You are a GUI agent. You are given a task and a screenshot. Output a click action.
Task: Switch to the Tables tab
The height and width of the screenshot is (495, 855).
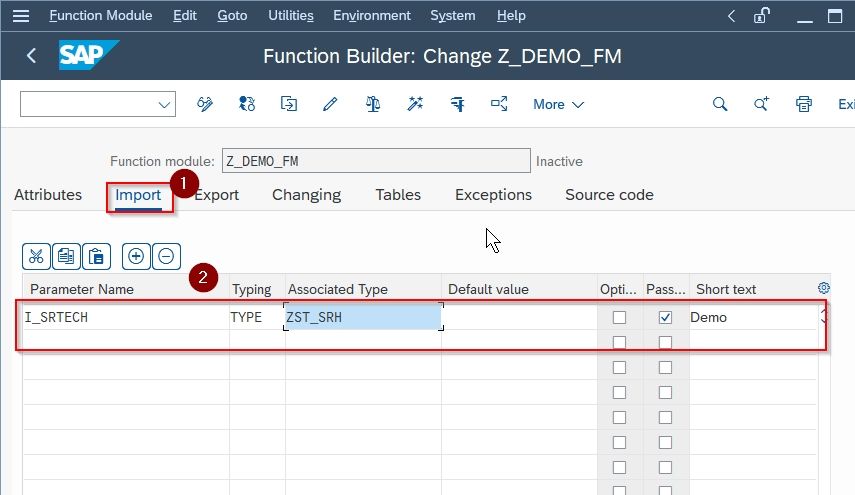point(398,195)
